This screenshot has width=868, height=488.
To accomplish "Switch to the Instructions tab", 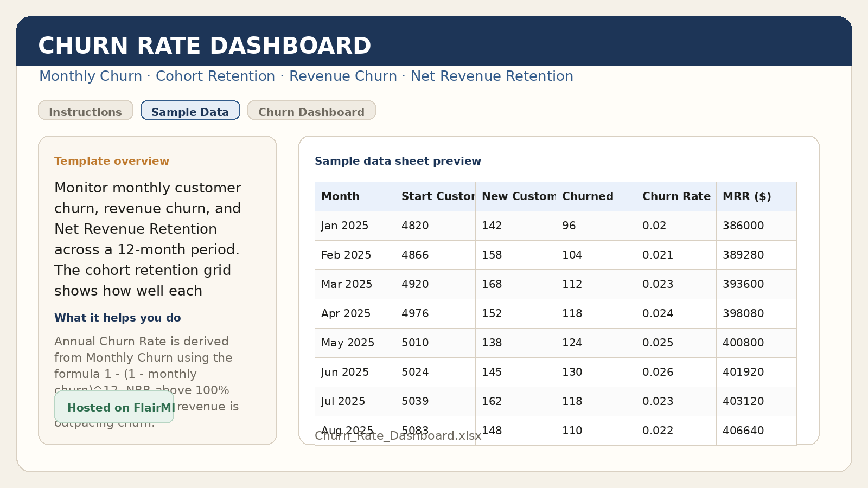I will pyautogui.click(x=85, y=112).
